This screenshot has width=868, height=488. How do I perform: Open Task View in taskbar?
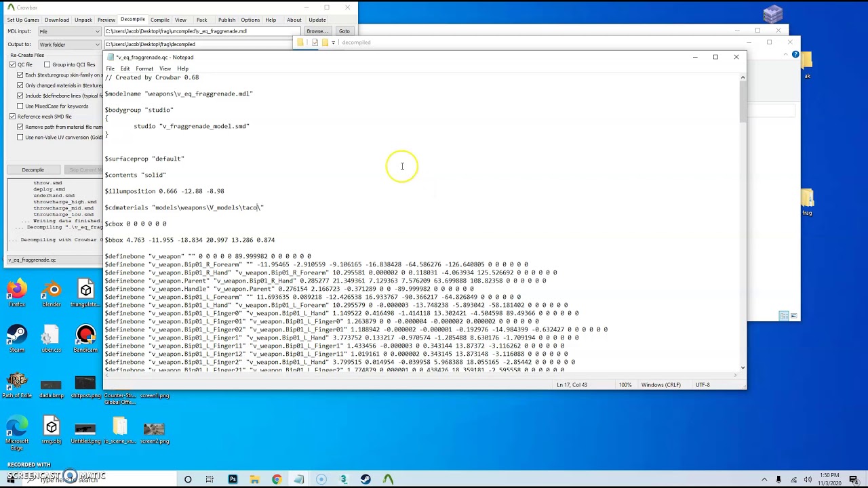pyautogui.click(x=210, y=480)
